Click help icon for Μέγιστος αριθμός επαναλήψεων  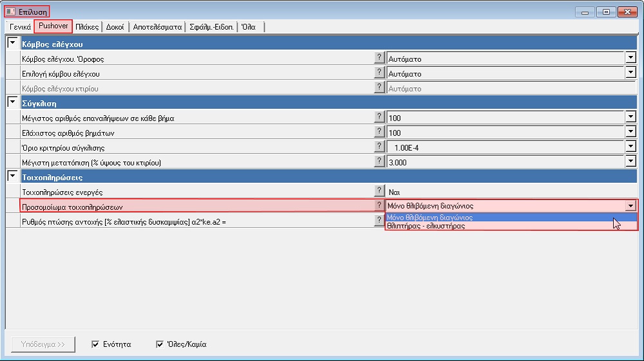[x=379, y=118]
